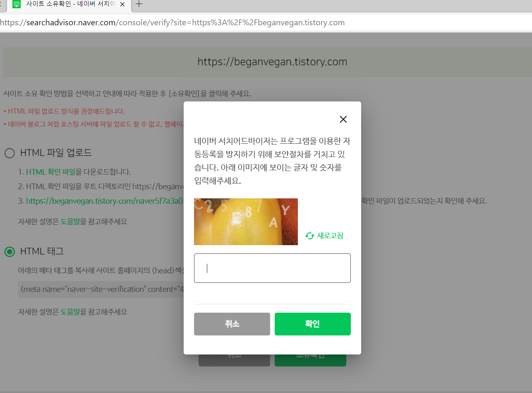Click the naver-site-verification meta tag box

click(x=101, y=289)
